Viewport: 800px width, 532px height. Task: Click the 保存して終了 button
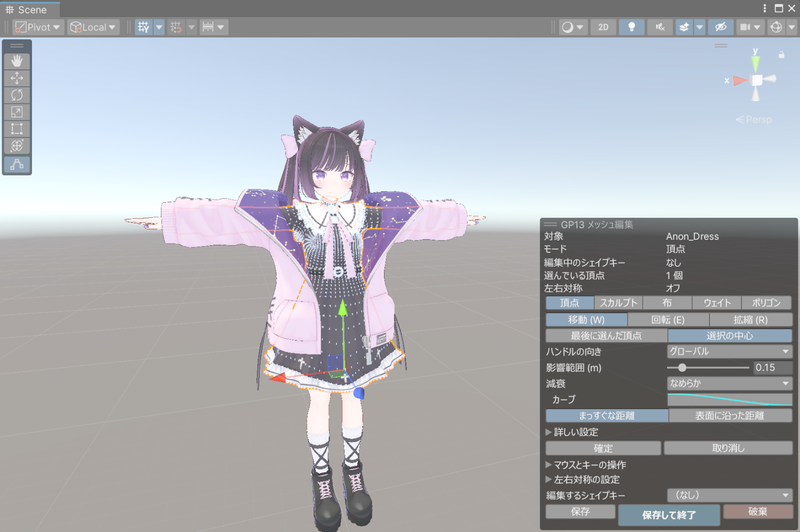point(669,515)
